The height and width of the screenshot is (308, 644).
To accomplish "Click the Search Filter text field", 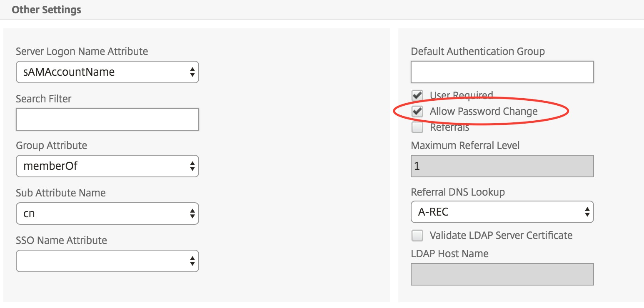I will [x=107, y=119].
